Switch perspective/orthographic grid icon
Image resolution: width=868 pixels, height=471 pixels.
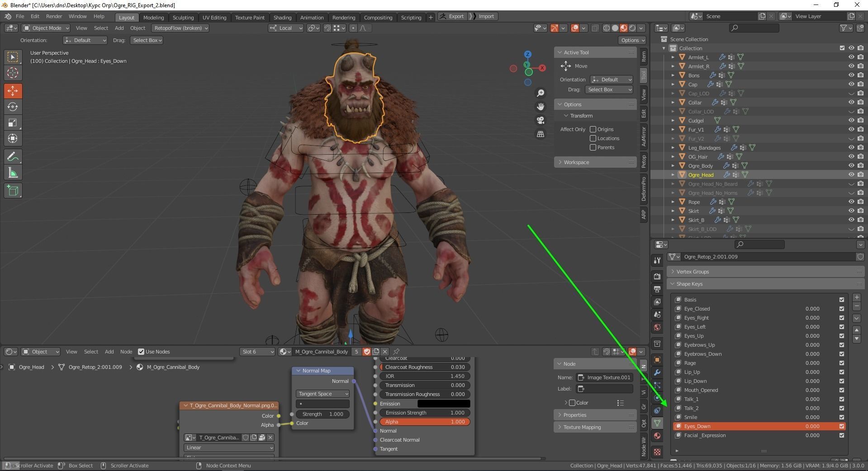click(x=541, y=134)
